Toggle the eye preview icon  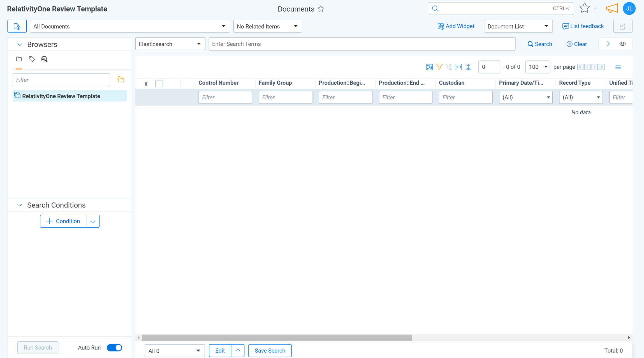pyautogui.click(x=622, y=44)
